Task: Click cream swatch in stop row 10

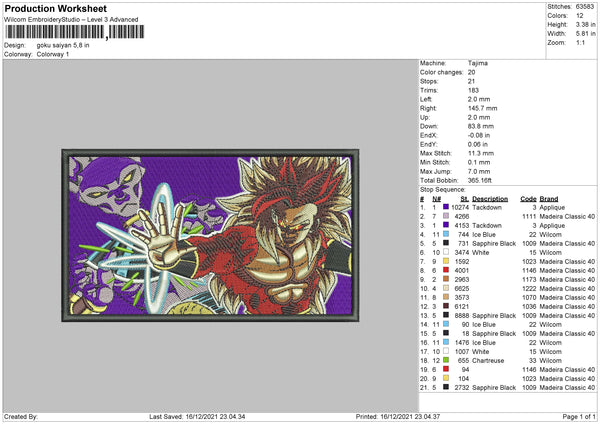Action: click(446, 288)
